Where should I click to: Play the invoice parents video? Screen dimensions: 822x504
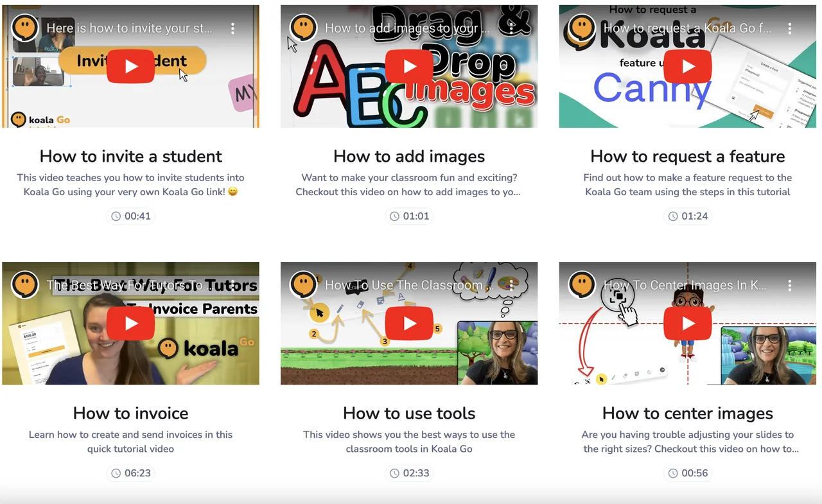(131, 324)
